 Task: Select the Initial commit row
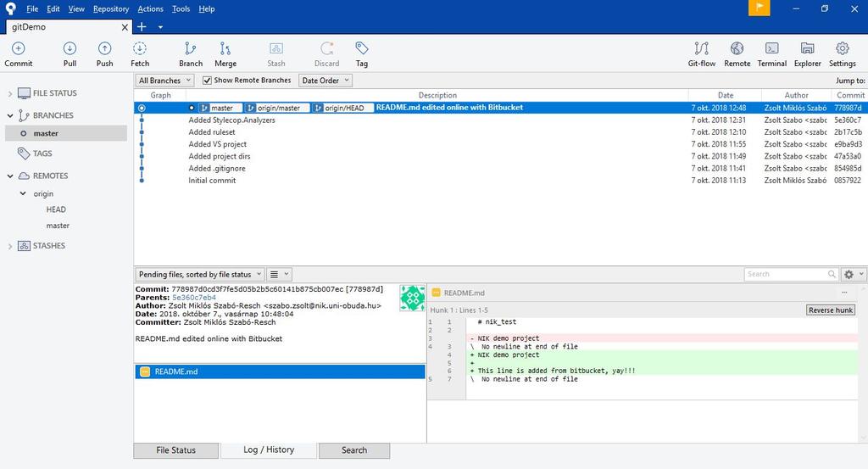pyautogui.click(x=500, y=181)
